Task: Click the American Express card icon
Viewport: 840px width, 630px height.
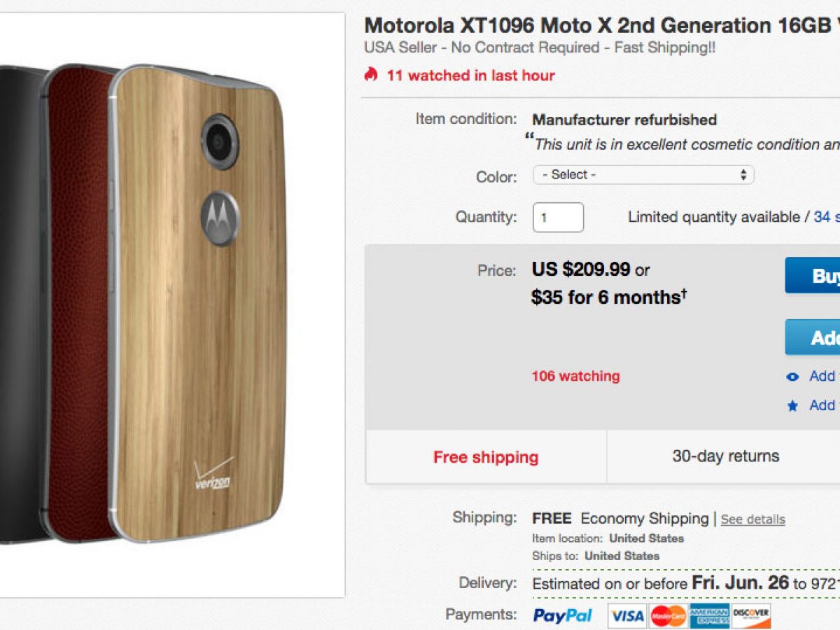Action: tap(709, 615)
